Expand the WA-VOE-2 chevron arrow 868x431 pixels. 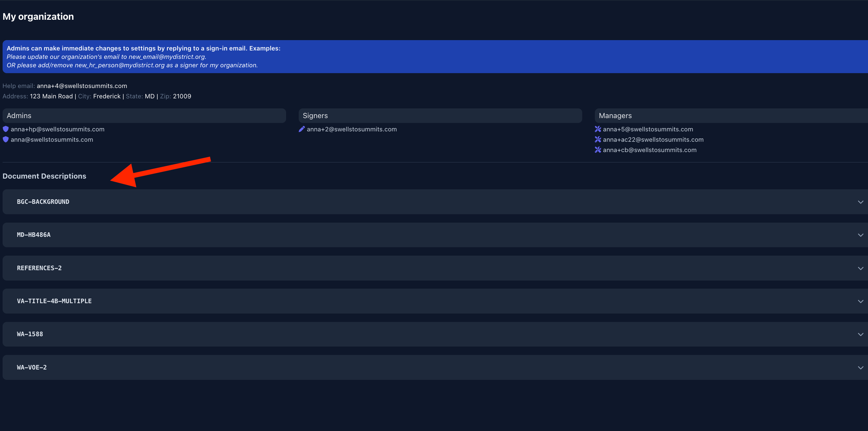pyautogui.click(x=860, y=367)
